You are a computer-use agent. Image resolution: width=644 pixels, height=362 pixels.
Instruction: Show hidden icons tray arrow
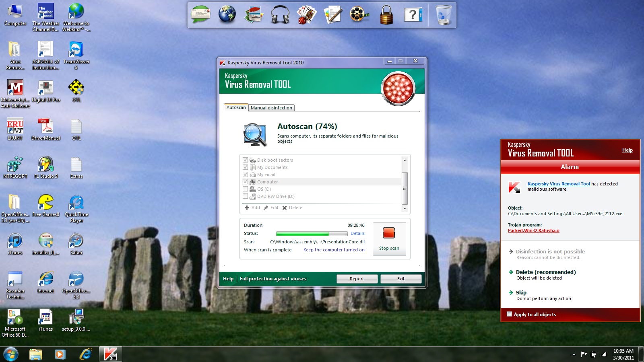(574, 354)
